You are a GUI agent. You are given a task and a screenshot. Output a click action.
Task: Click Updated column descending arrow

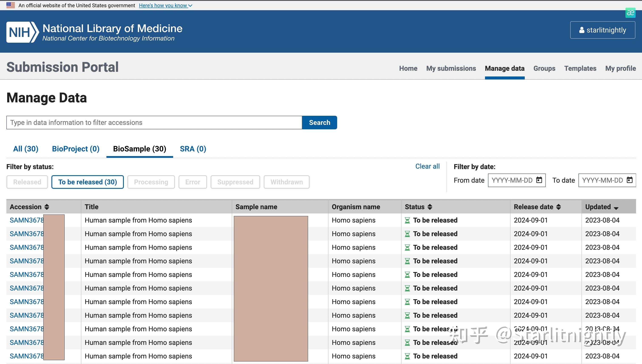click(616, 208)
